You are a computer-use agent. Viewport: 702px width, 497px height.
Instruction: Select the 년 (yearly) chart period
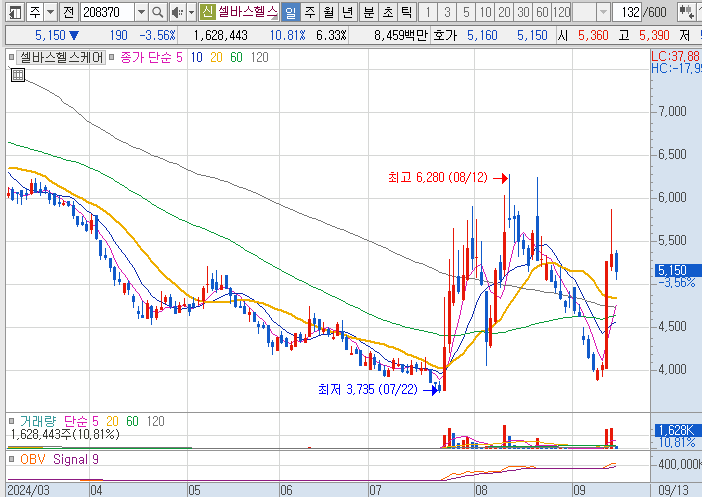click(x=347, y=12)
